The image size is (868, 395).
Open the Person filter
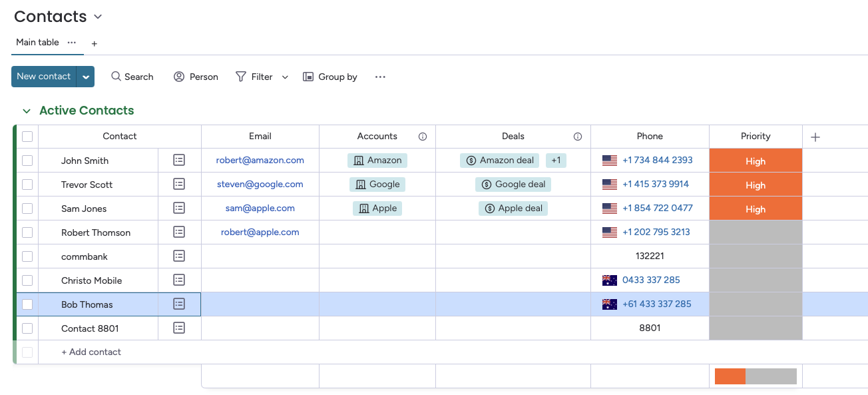[x=196, y=77]
